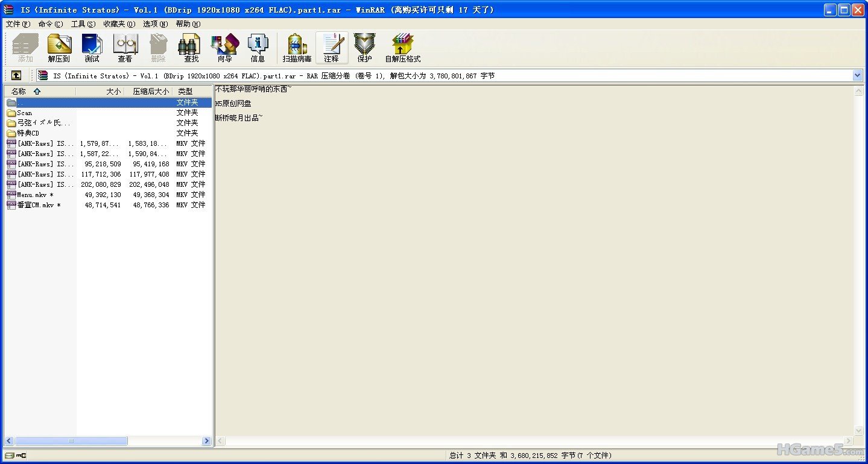Click the 自解压格式 (SFX) toolbar icon

(402, 48)
